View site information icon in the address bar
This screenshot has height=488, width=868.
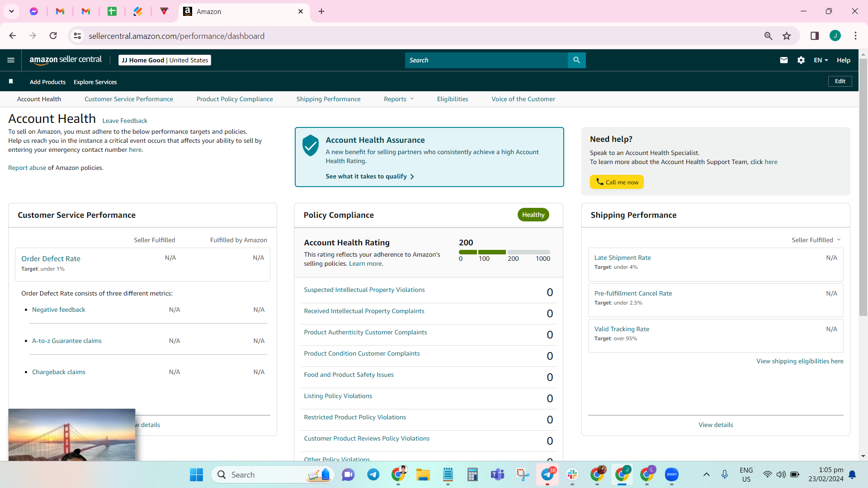78,36
